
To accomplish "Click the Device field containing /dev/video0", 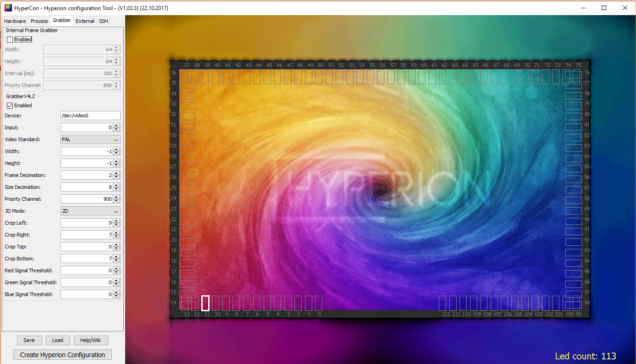I will (x=90, y=116).
